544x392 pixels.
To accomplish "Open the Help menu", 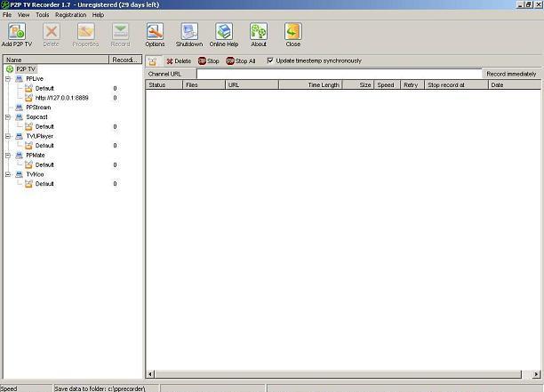I will [x=98, y=15].
